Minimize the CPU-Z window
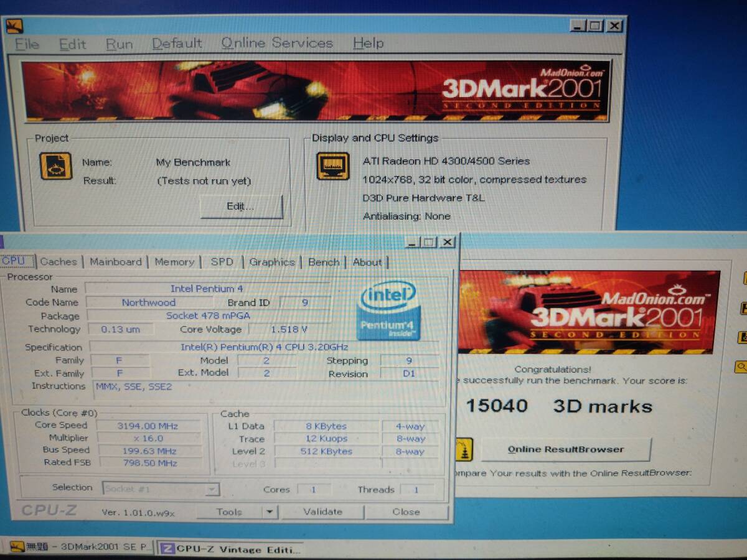747x560 pixels. tap(412, 242)
